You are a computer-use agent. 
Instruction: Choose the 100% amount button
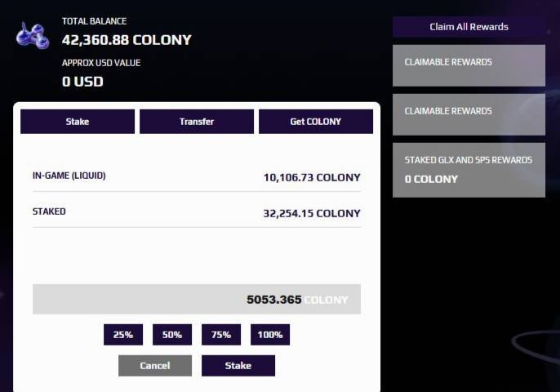(x=270, y=335)
